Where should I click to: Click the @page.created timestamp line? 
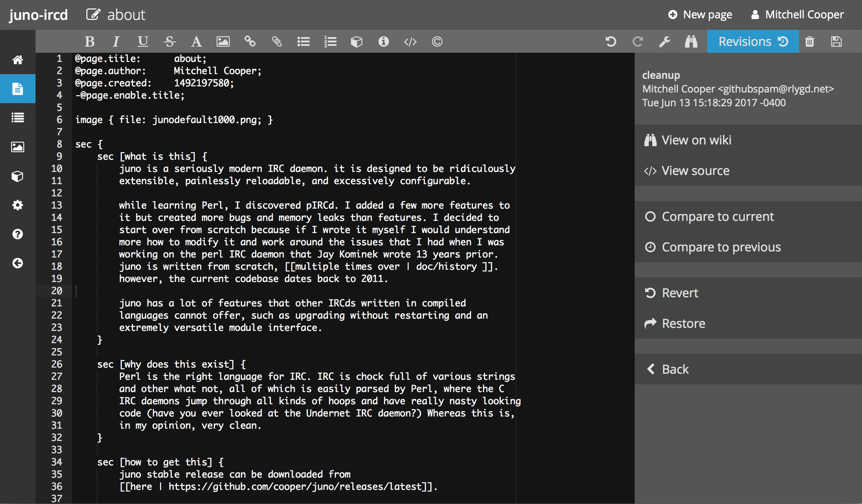click(x=154, y=83)
